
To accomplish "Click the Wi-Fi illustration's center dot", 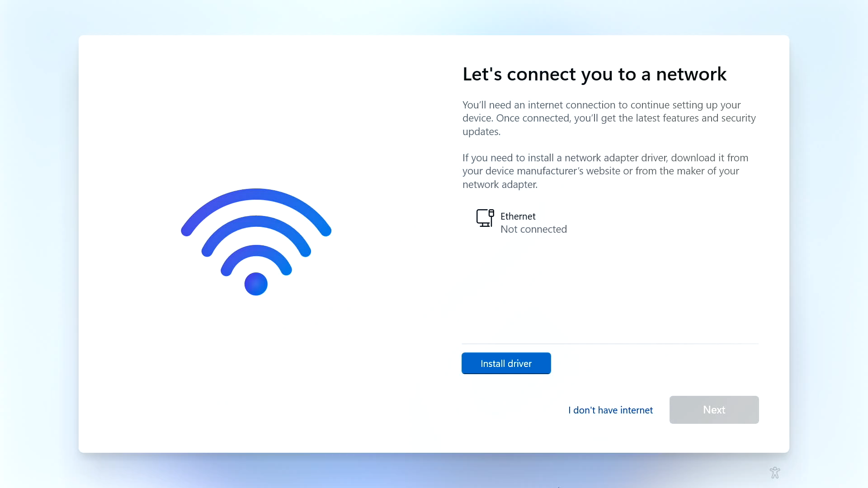I will (x=256, y=284).
